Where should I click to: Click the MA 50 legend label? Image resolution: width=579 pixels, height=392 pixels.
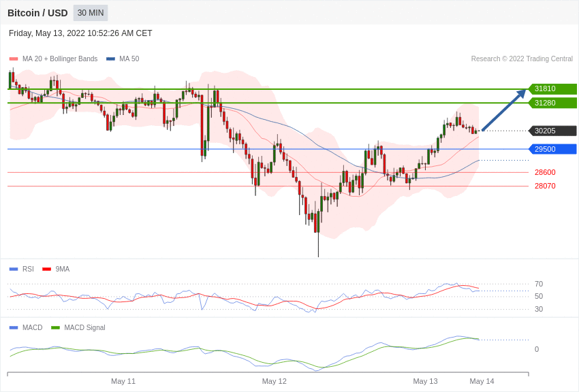click(129, 59)
